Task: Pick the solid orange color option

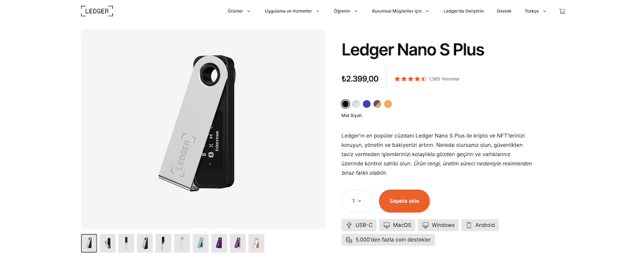Action: click(388, 104)
